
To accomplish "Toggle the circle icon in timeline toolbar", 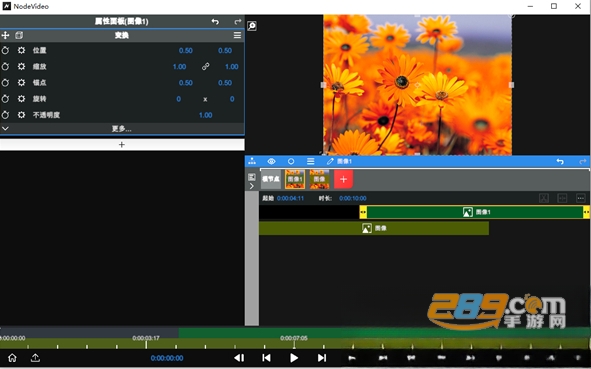I will tap(291, 161).
